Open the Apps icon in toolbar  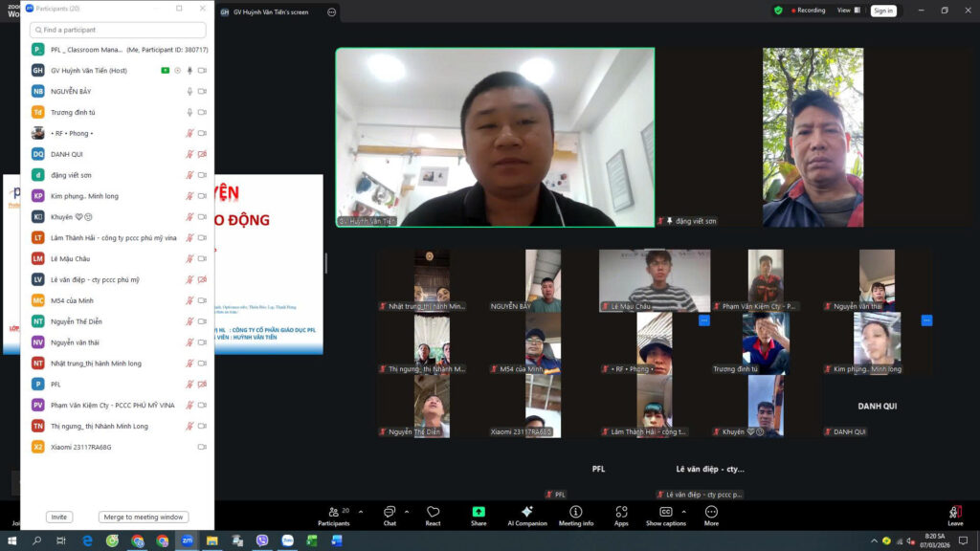(621, 513)
